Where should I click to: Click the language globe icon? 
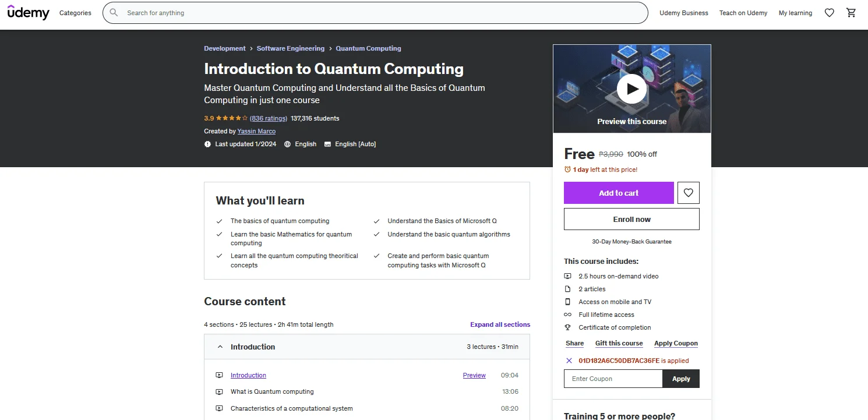point(288,144)
